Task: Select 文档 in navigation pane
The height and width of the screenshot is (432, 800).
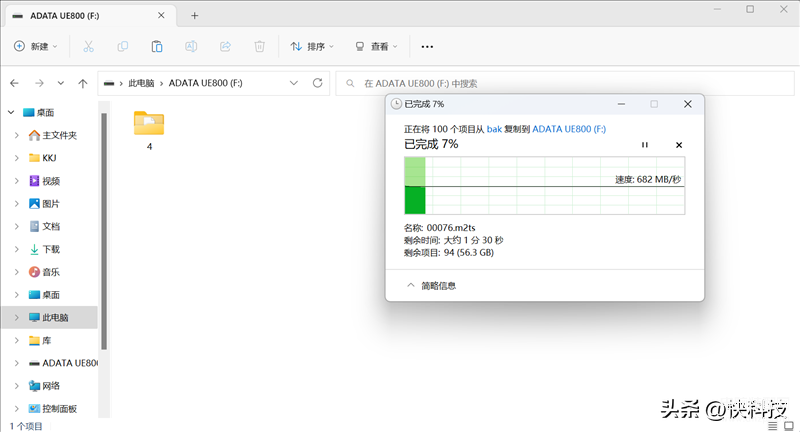Action: (x=45, y=226)
